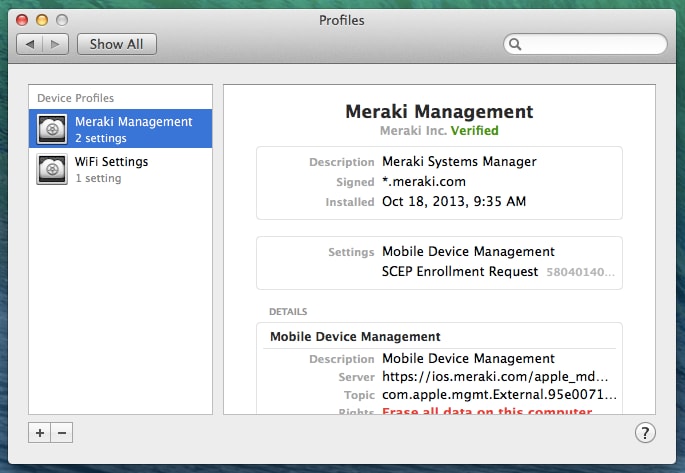
Task: Click the 'Mobile Device Management' setting in Settings box
Action: (x=468, y=252)
